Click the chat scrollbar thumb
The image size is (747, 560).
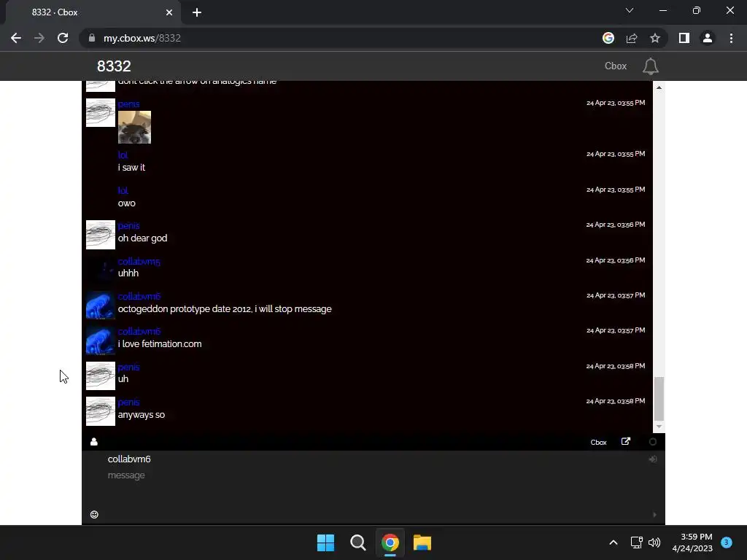[659, 399]
